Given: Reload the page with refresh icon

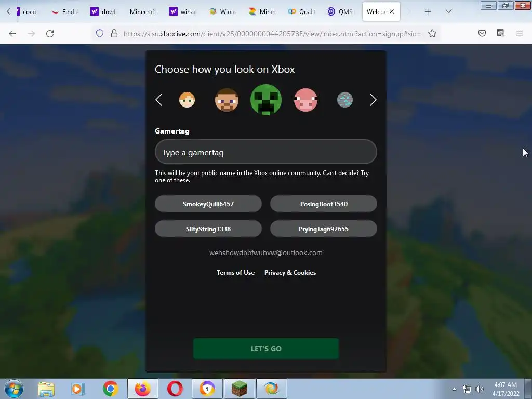Looking at the screenshot, I should pyautogui.click(x=50, y=34).
